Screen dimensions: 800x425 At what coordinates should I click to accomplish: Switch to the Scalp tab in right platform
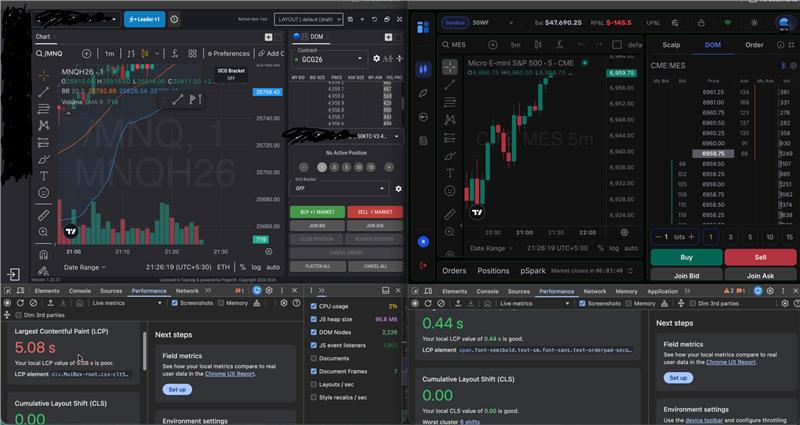671,45
